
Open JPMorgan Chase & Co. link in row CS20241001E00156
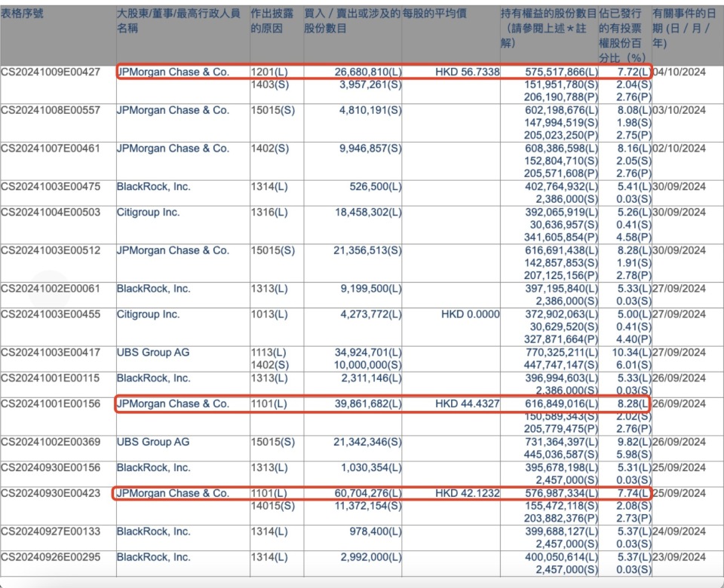pos(173,404)
